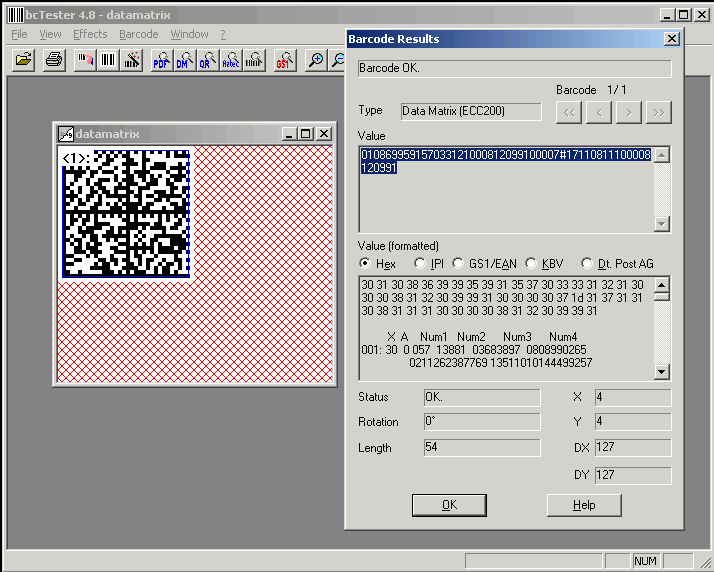Click the Open file folder icon
Viewport: 714px width, 572px height.
(x=24, y=60)
